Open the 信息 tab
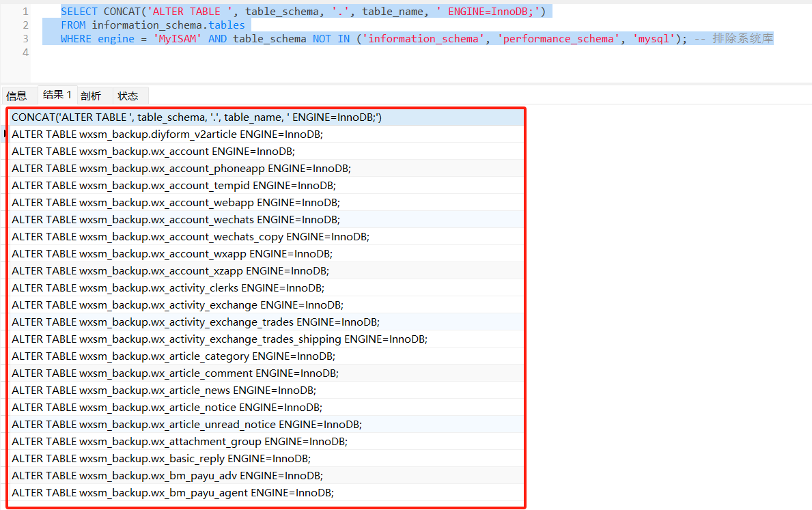The image size is (812, 510). 16,96
